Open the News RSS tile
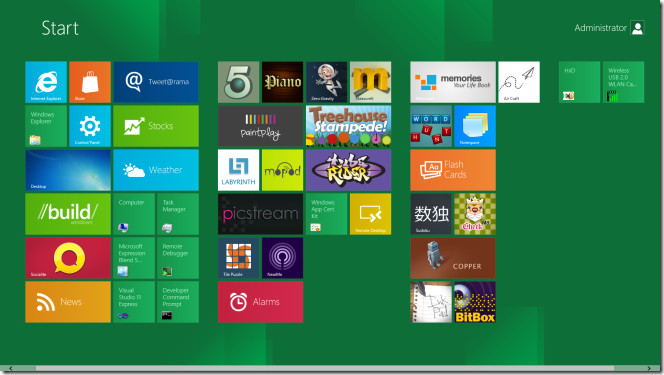 point(68,302)
